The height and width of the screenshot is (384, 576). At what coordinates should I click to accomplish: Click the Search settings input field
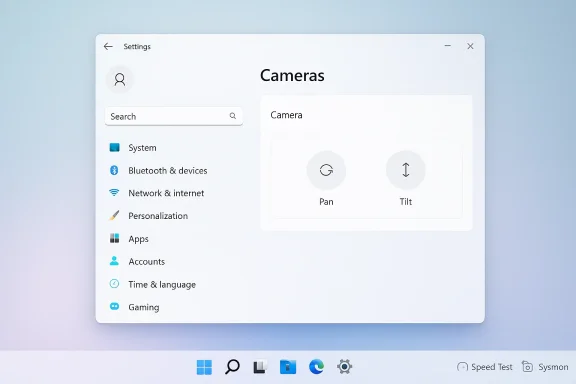pos(174,116)
